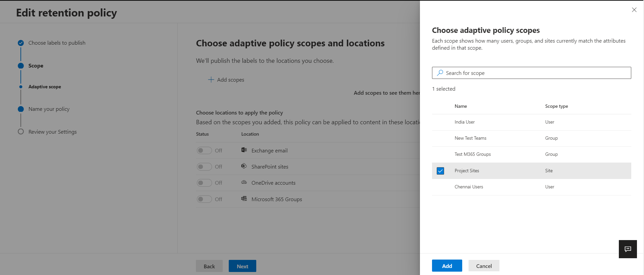The width and height of the screenshot is (644, 275).
Task: Select the New Test Teams scope row
Action: [531, 138]
